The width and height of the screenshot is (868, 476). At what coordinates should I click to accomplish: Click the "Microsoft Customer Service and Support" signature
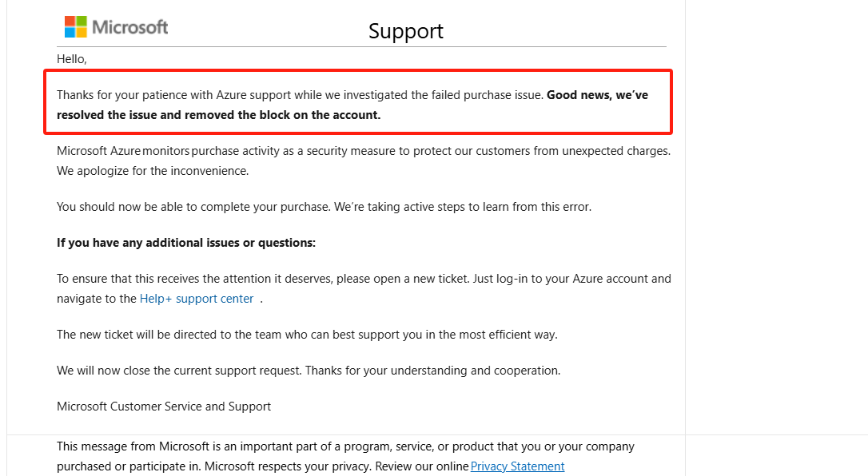[164, 407]
